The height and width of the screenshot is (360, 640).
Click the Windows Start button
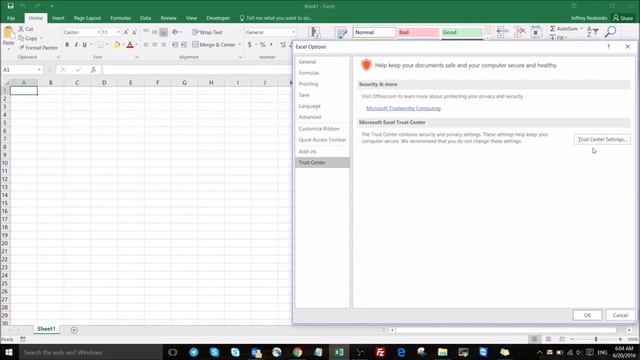9,352
